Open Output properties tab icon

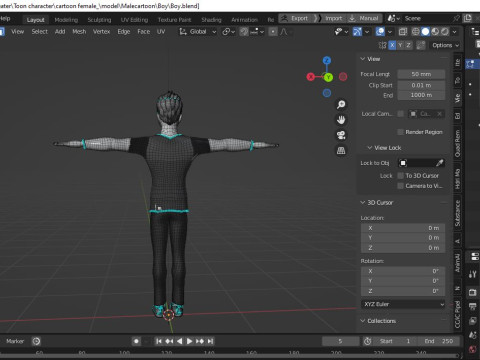pos(473,307)
